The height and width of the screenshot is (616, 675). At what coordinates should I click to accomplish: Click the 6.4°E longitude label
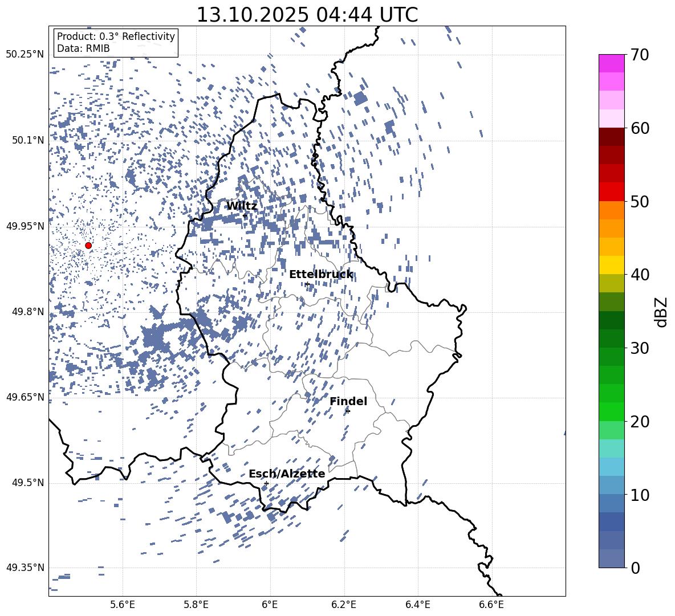point(418,605)
